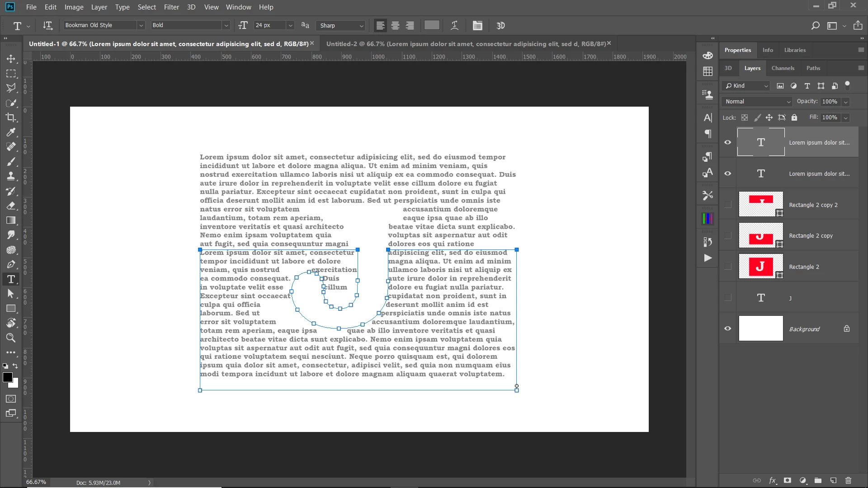Hide the Background layer
The width and height of the screenshot is (868, 488).
click(727, 328)
